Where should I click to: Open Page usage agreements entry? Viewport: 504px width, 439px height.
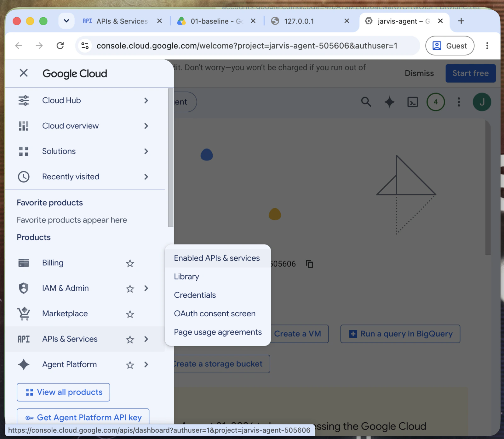point(218,332)
